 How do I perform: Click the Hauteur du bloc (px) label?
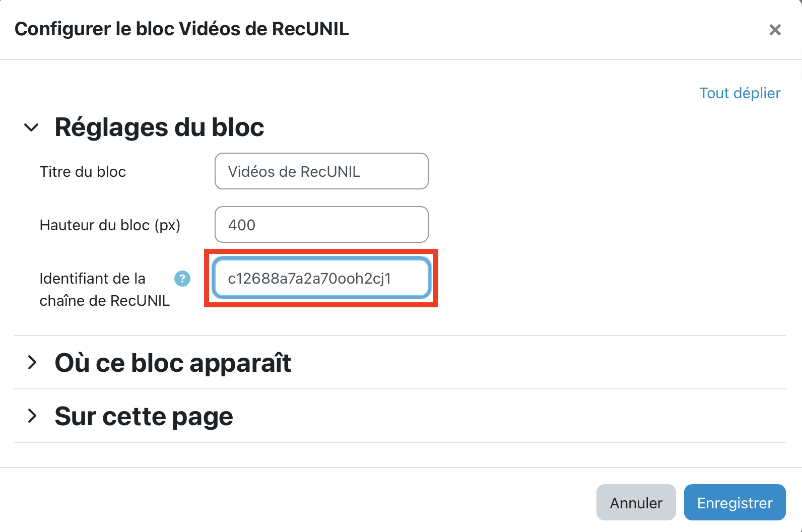(110, 225)
